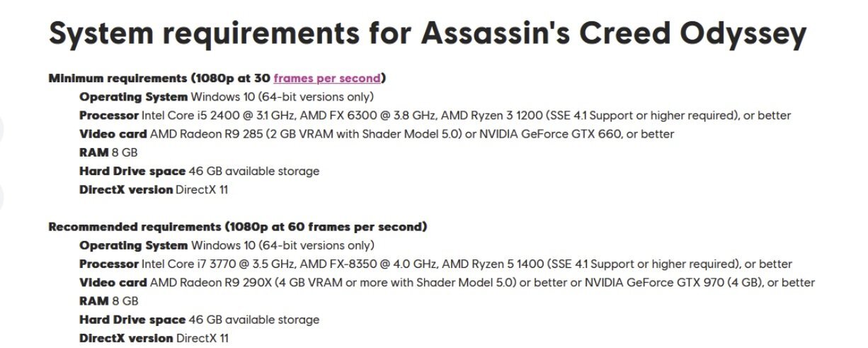Image resolution: width=868 pixels, height=348 pixels.
Task: Select 'Operating System' label under Recommended requirements
Action: [134, 245]
